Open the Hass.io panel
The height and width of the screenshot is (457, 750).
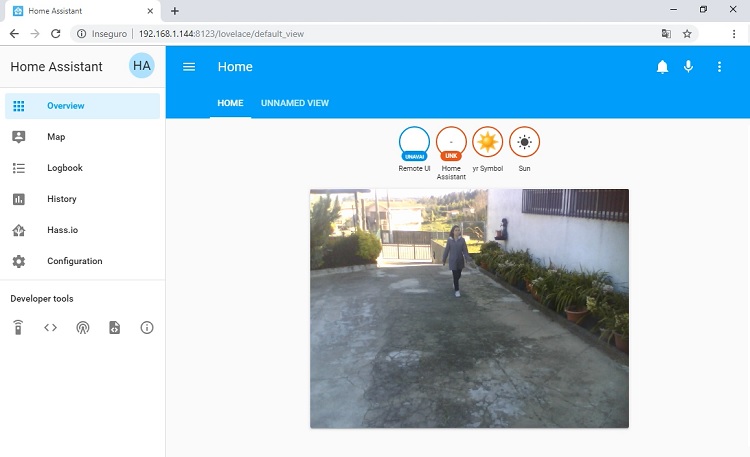(61, 230)
